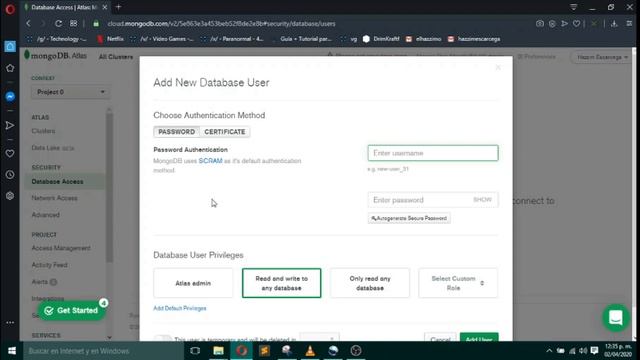Screen dimensions: 640x360
Task: Reload the page with refresh icon
Action: point(58,24)
